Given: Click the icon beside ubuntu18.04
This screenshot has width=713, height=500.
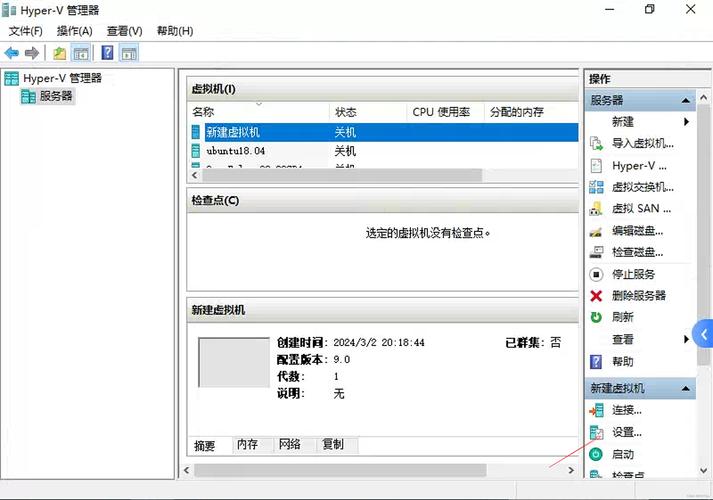Looking at the screenshot, I should pyautogui.click(x=196, y=150).
